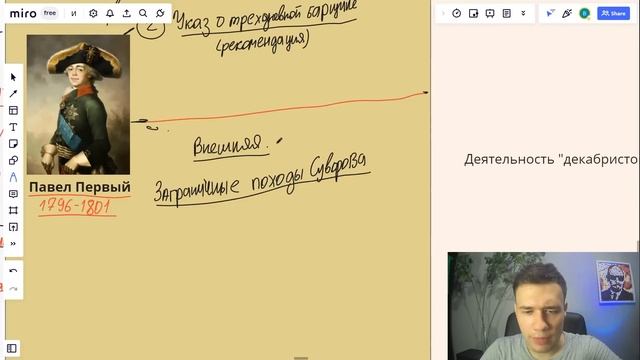Collapse the top toolbar with arrow
This screenshot has width=640, height=360.
[x=443, y=13]
